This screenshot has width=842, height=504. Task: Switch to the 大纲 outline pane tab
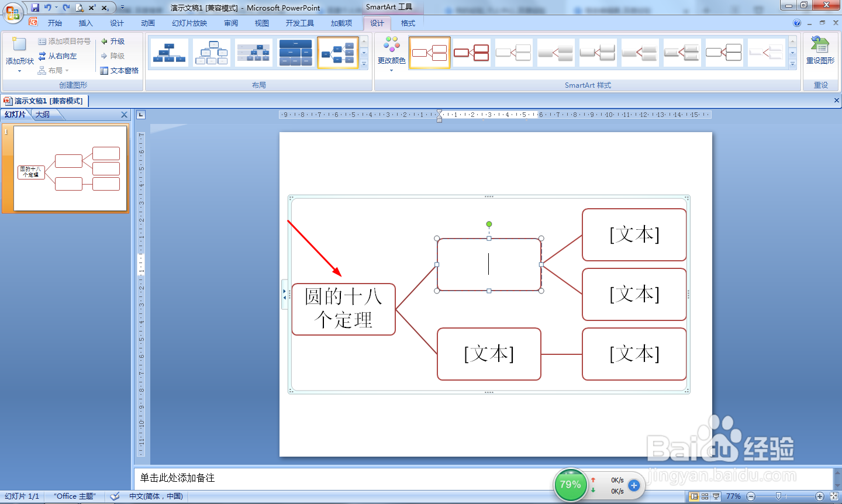click(x=43, y=115)
